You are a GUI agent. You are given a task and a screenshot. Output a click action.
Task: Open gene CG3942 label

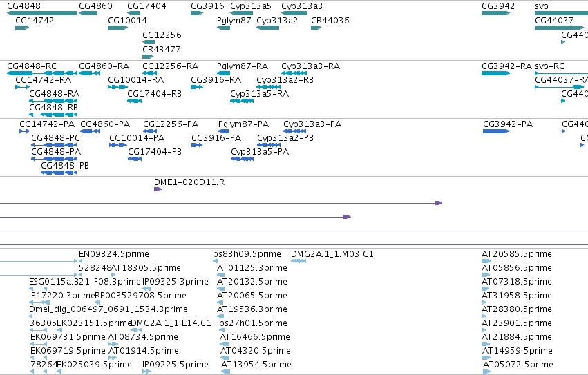pos(498,6)
